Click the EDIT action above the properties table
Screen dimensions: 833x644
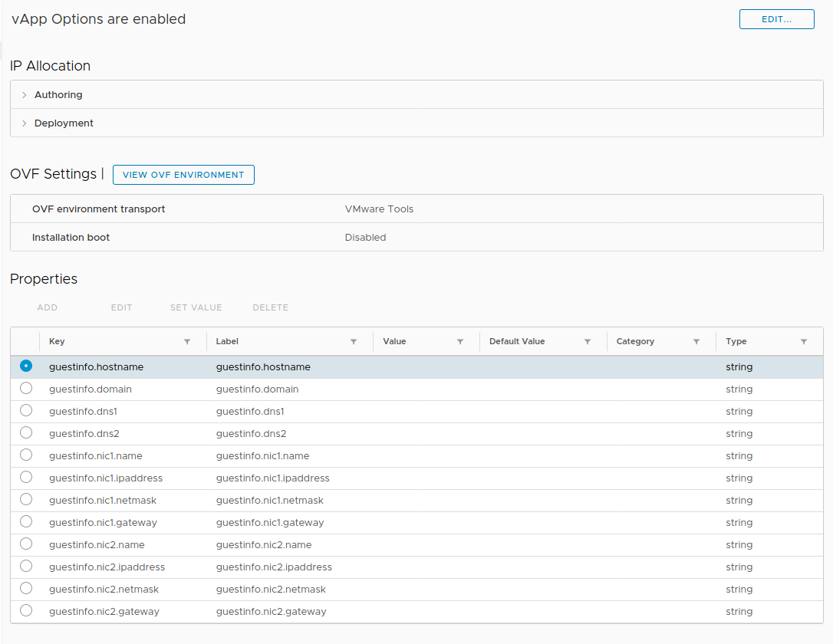coord(121,307)
